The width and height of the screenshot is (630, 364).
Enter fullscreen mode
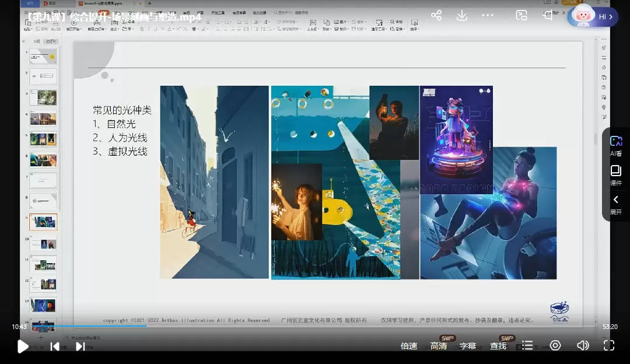609,345
